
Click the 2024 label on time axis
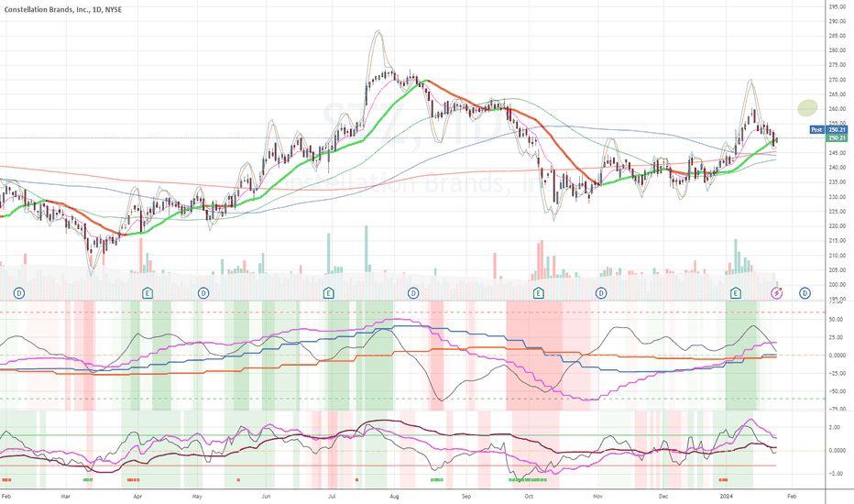726,497
